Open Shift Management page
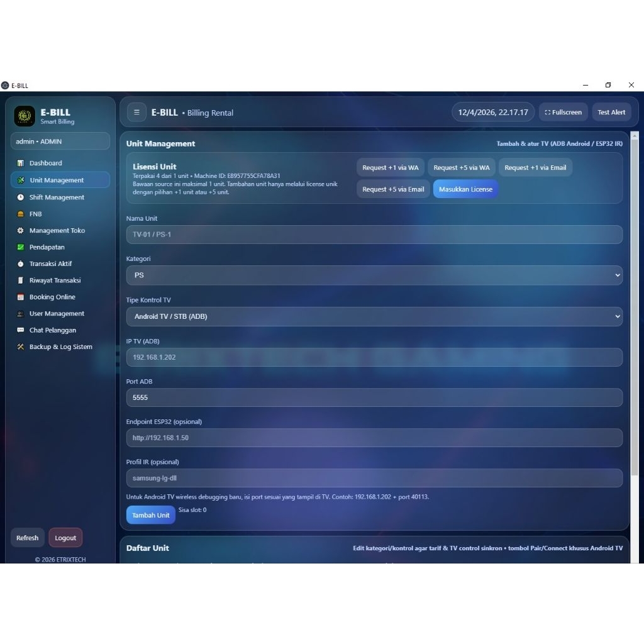644x644 pixels. pyautogui.click(x=60, y=197)
